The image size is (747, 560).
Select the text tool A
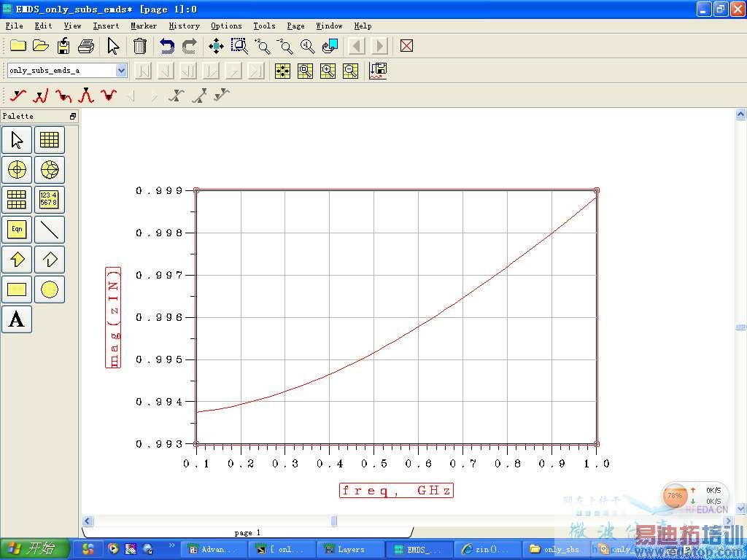[17, 319]
